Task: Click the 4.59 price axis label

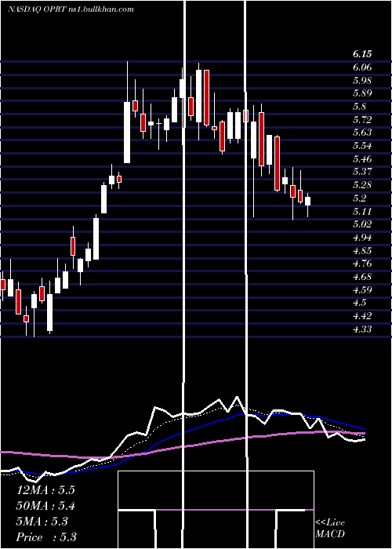Action: (362, 289)
